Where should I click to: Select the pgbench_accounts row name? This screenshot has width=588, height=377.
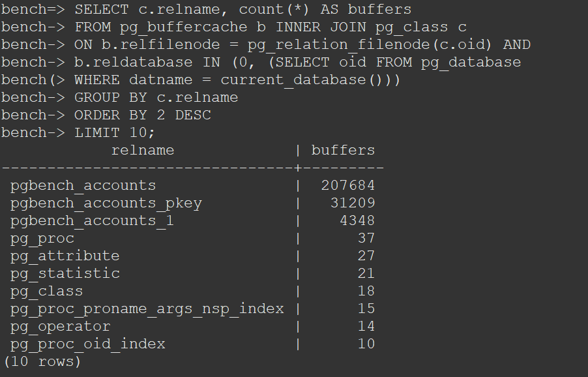pos(83,186)
